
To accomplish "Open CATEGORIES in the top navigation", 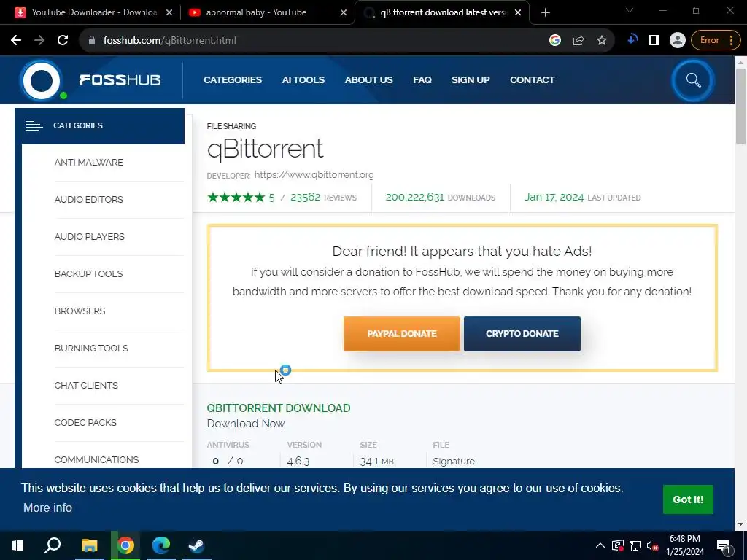I will coord(233,80).
